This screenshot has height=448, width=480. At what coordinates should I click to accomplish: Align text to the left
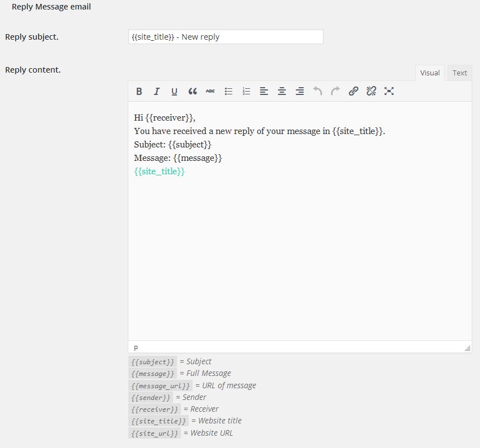[x=264, y=92]
